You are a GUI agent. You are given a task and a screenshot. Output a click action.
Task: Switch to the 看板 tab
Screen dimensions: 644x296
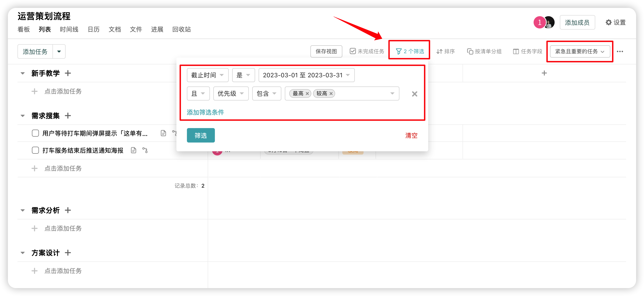(x=24, y=29)
